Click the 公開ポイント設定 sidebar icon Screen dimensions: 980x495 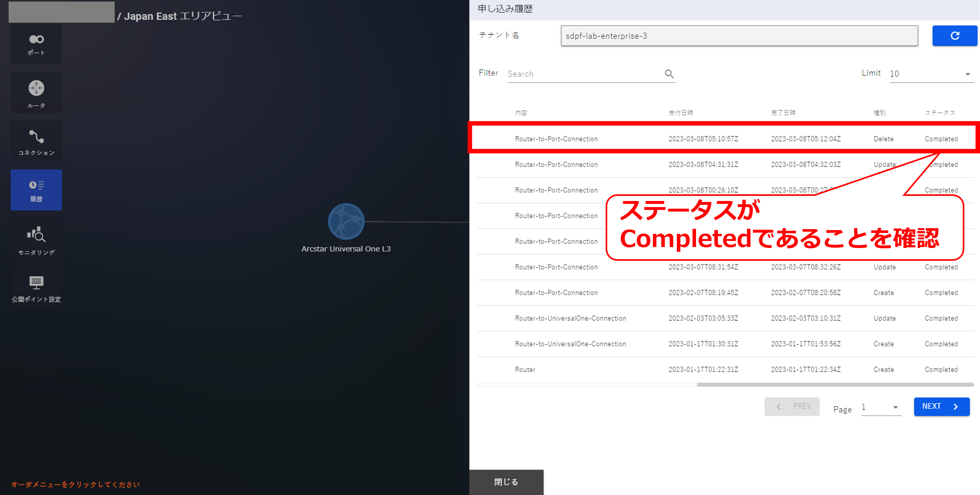click(36, 288)
